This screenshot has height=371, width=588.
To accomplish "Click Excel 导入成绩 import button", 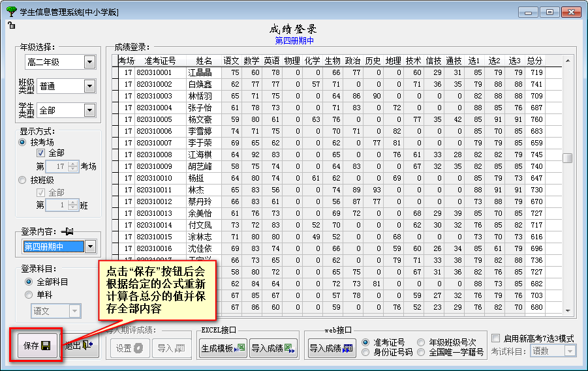I will point(273,348).
